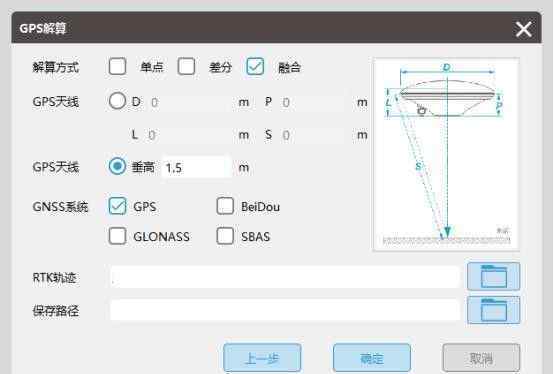This screenshot has height=374, width=554.
Task: Click the S slant height input field
Action: (x=312, y=135)
